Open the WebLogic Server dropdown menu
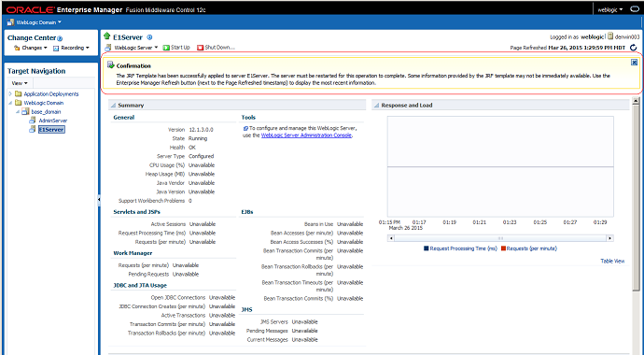Screen dimensions: 644x355 click(x=136, y=48)
